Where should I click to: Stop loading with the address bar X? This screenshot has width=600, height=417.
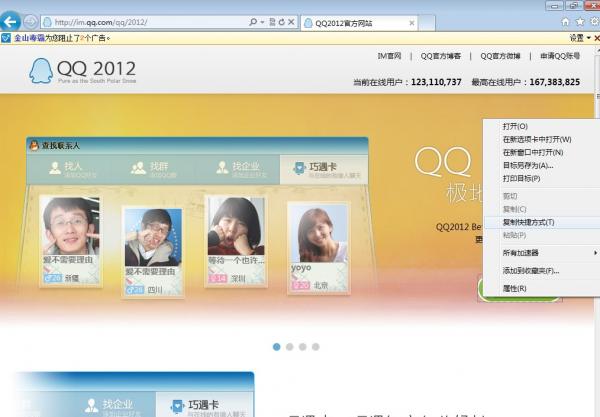[291, 22]
